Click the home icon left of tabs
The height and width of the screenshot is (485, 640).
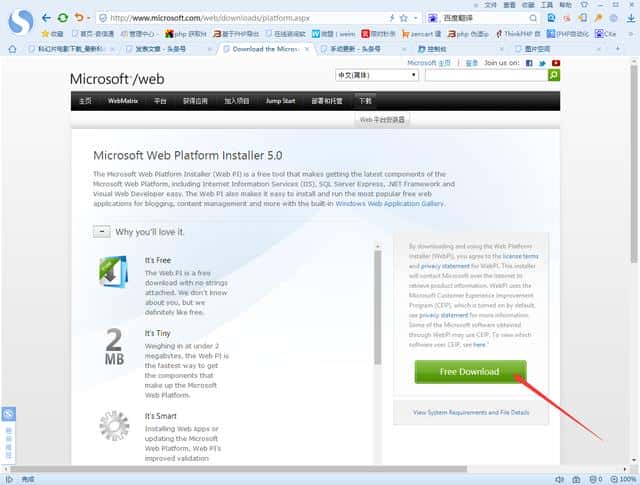coord(12,49)
